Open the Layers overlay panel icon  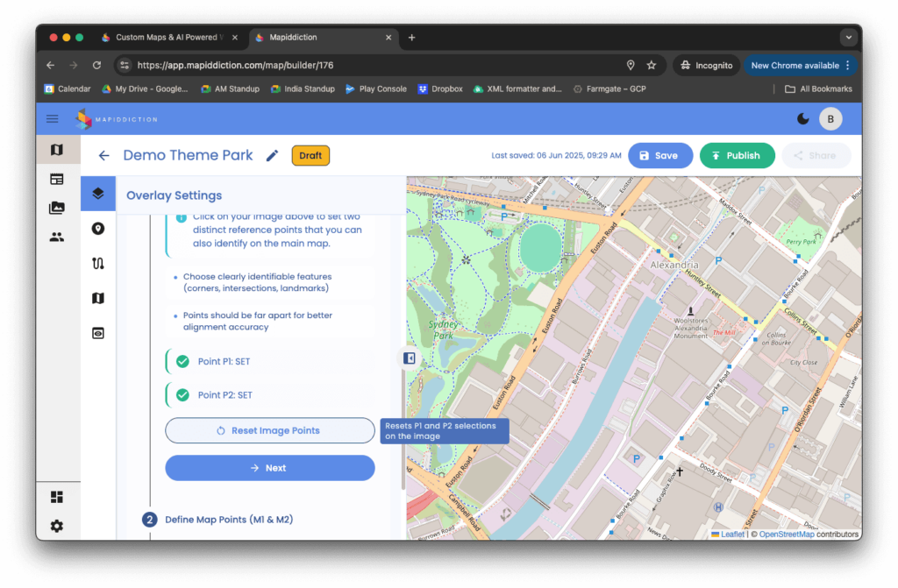(x=98, y=194)
